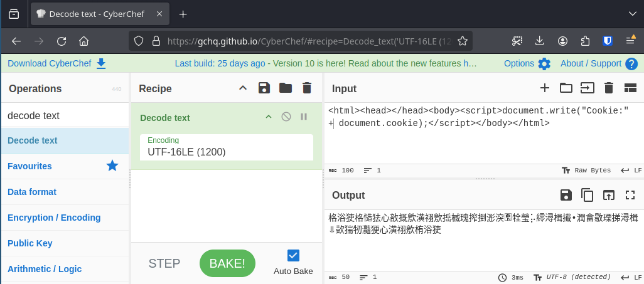This screenshot has width=644, height=284.
Task: Load a recipe via the folder icon
Action: pos(286,88)
